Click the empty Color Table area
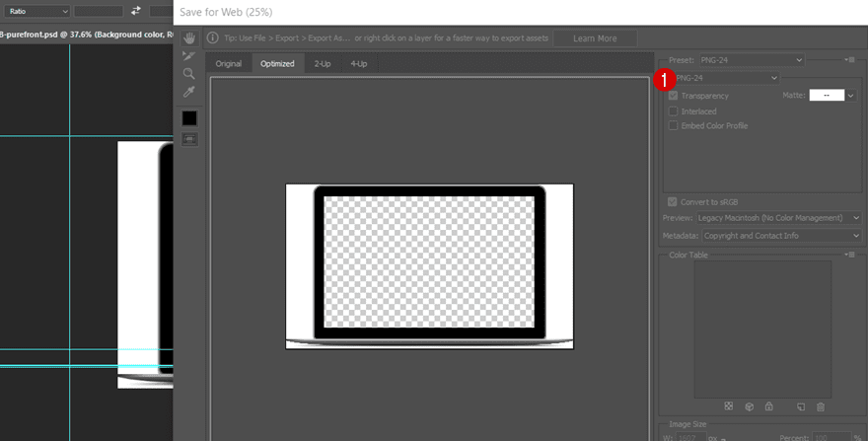868x441 pixels. [762, 330]
